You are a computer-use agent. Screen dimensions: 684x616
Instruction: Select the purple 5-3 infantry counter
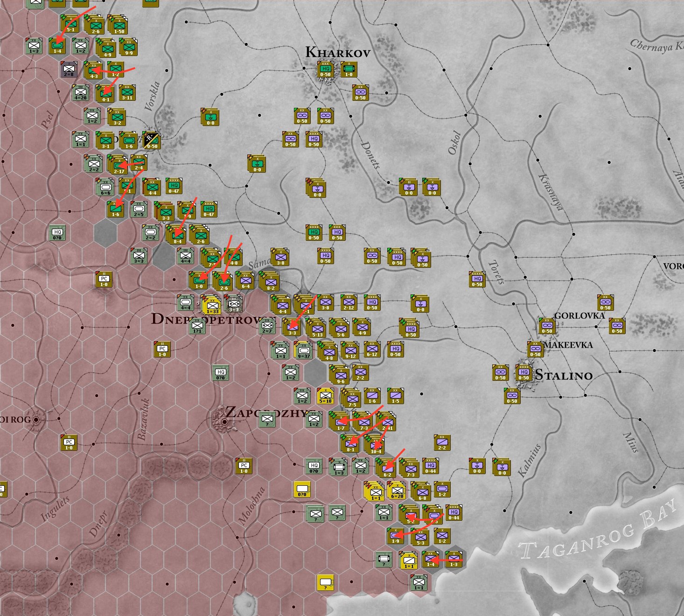(420, 537)
